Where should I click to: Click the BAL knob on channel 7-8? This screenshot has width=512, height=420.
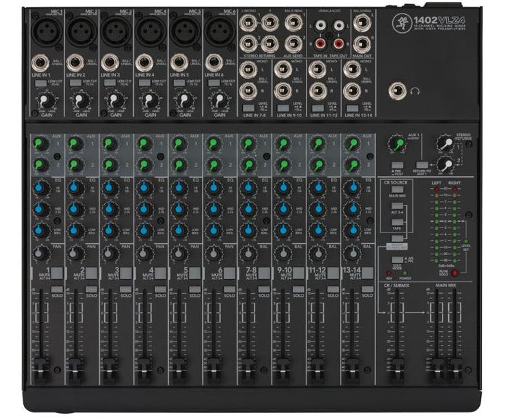pyautogui.click(x=248, y=253)
